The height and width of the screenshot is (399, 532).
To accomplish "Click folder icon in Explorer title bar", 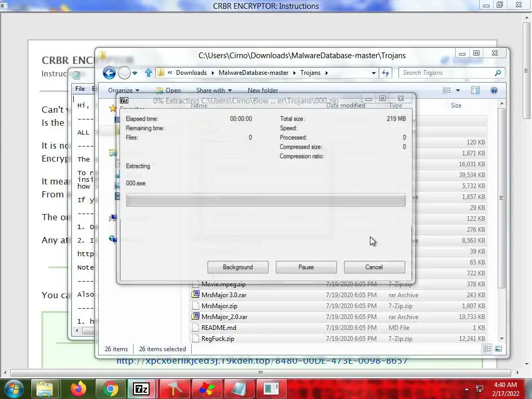I will (103, 55).
